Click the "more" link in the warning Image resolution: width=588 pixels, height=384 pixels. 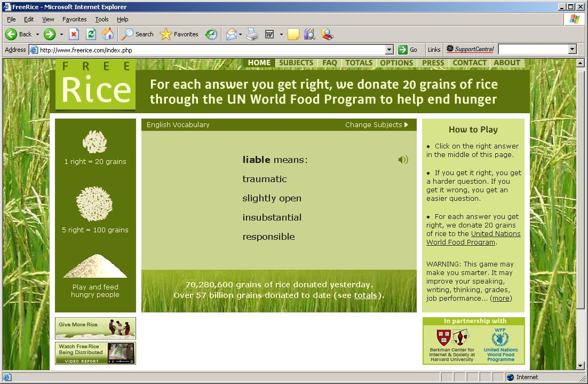pos(501,299)
